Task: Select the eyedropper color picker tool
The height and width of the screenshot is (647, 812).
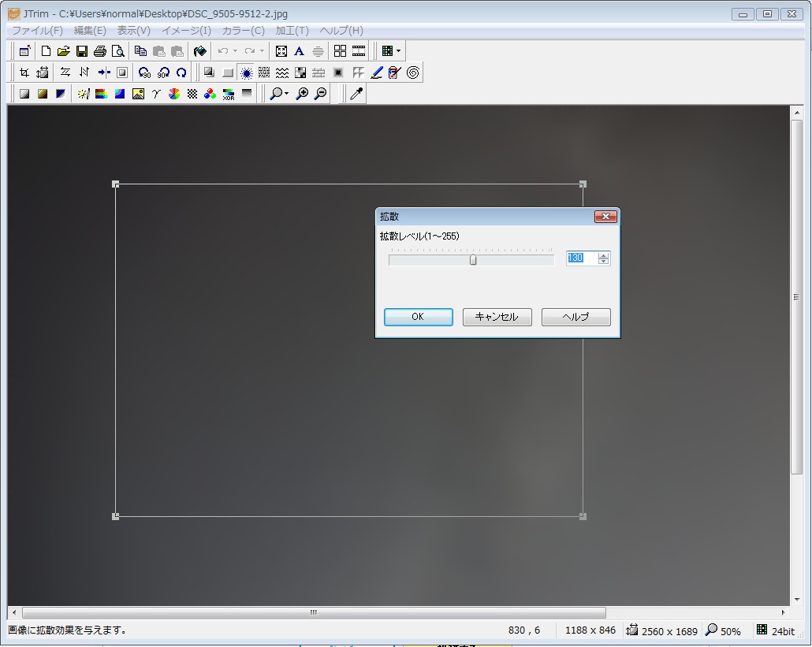Action: (x=356, y=94)
